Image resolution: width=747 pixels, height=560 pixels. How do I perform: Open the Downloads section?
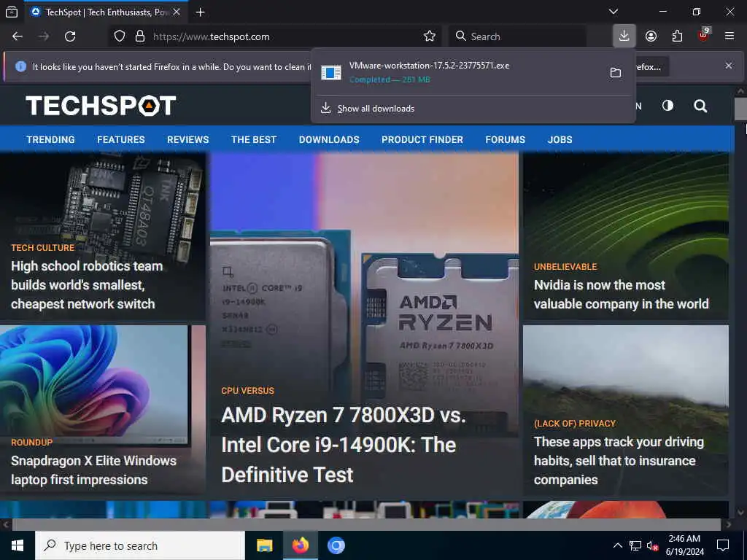pos(329,139)
